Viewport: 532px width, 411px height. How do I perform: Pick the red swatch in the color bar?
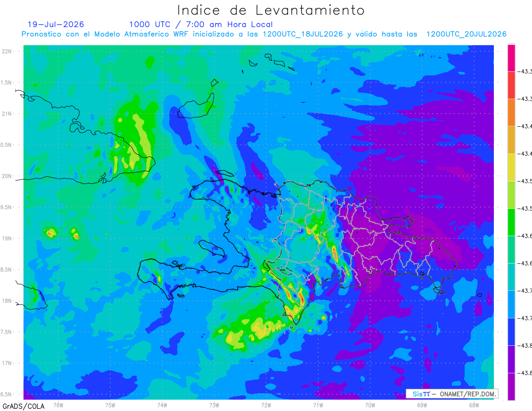click(511, 85)
